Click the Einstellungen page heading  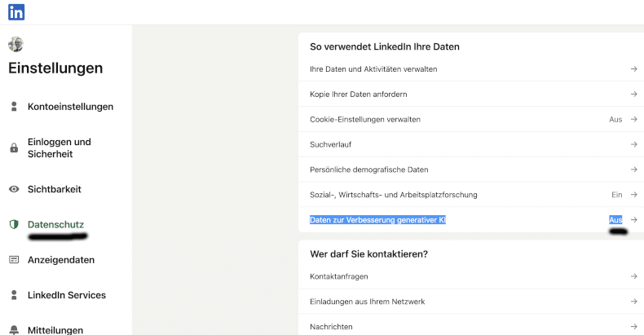tap(55, 68)
